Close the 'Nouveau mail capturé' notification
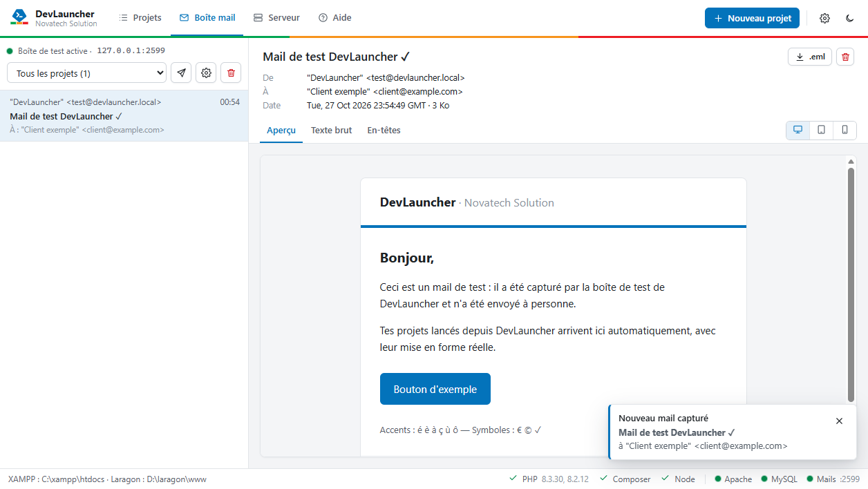This screenshot has height=489, width=868. click(x=839, y=421)
